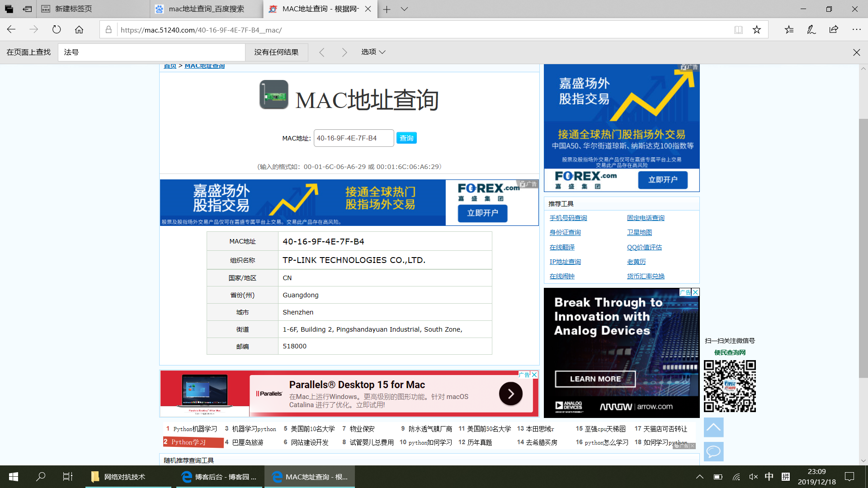This screenshot has width=868, height=488.
Task: Open the chat bubble feedback icon
Action: (713, 451)
